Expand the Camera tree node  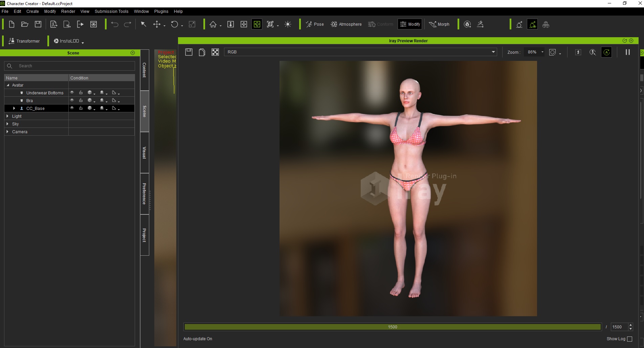pyautogui.click(x=7, y=132)
